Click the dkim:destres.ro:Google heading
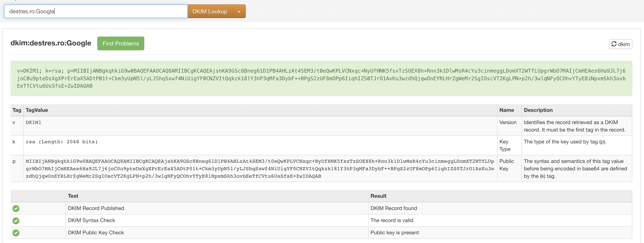Image resolution: width=644 pixels, height=243 pixels. (x=51, y=43)
